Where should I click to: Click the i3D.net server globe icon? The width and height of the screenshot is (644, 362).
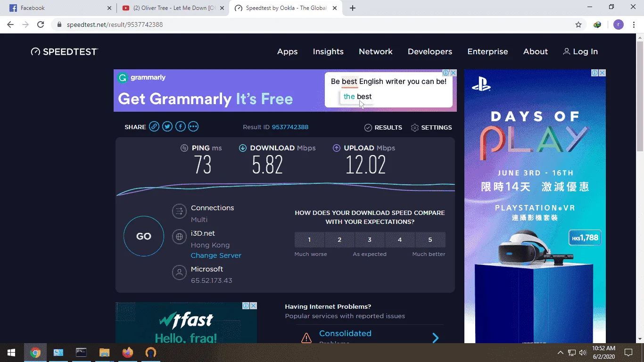[179, 237]
